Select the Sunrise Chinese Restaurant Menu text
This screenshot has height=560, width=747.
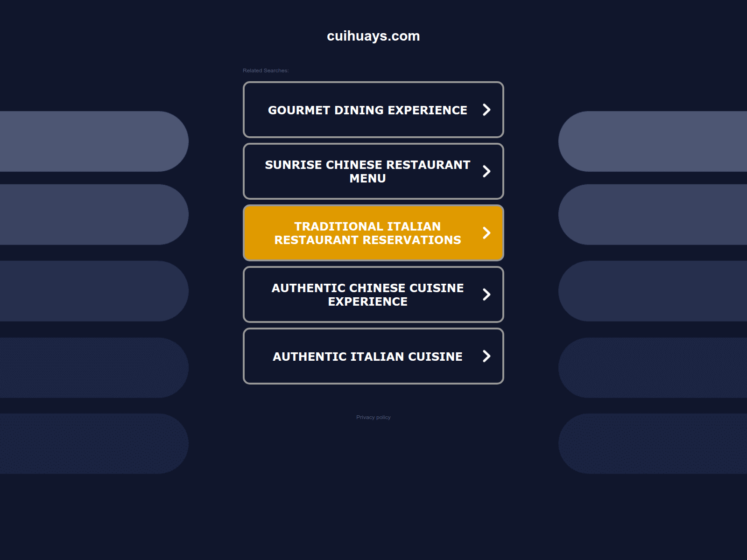[x=367, y=172]
